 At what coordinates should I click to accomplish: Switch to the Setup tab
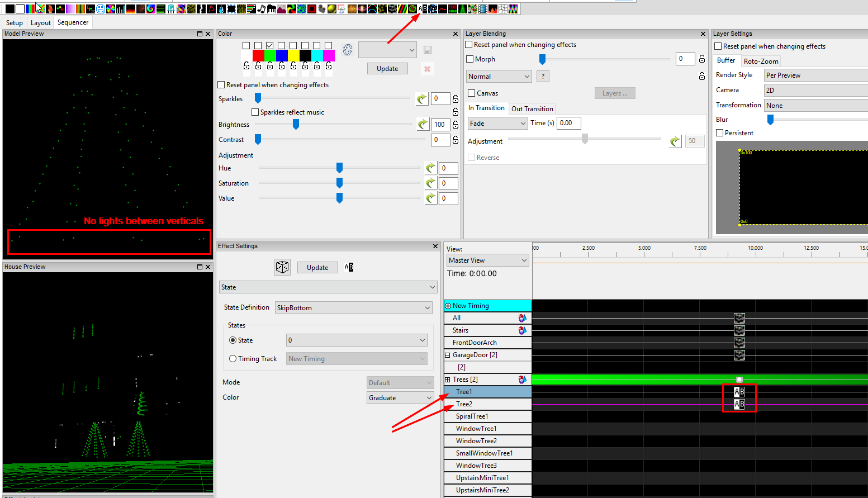tap(14, 22)
